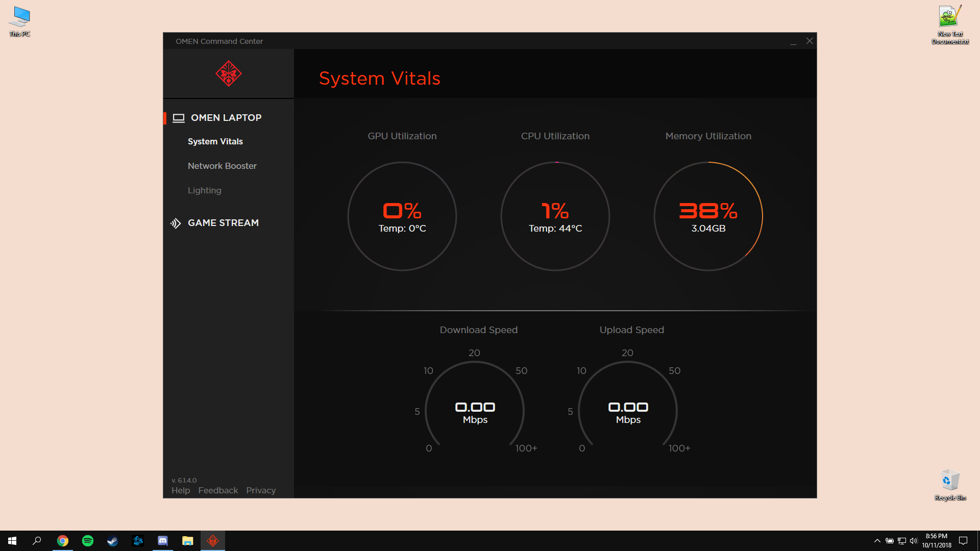Viewport: 980px width, 551px height.
Task: Click the Help link
Action: point(181,490)
